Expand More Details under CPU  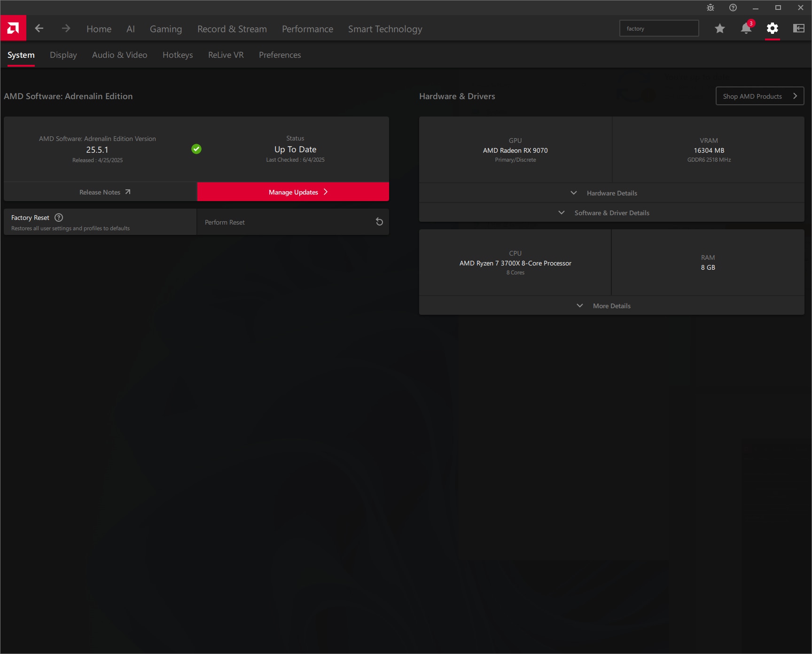[x=612, y=305]
